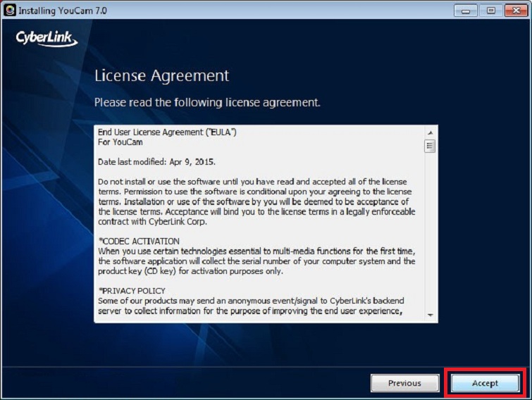Click the 'Installing YouCam 7.0' title bar text

point(61,11)
